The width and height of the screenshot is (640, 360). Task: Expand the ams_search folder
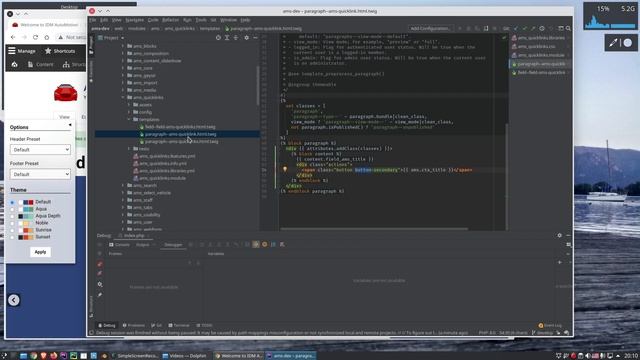point(123,186)
